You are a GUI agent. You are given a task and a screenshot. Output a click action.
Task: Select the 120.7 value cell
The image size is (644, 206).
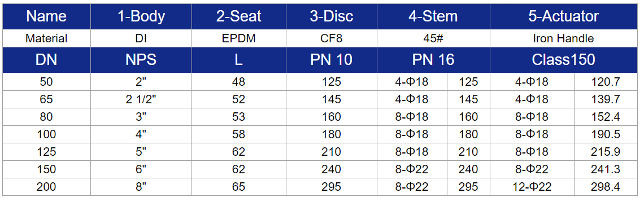pyautogui.click(x=606, y=82)
